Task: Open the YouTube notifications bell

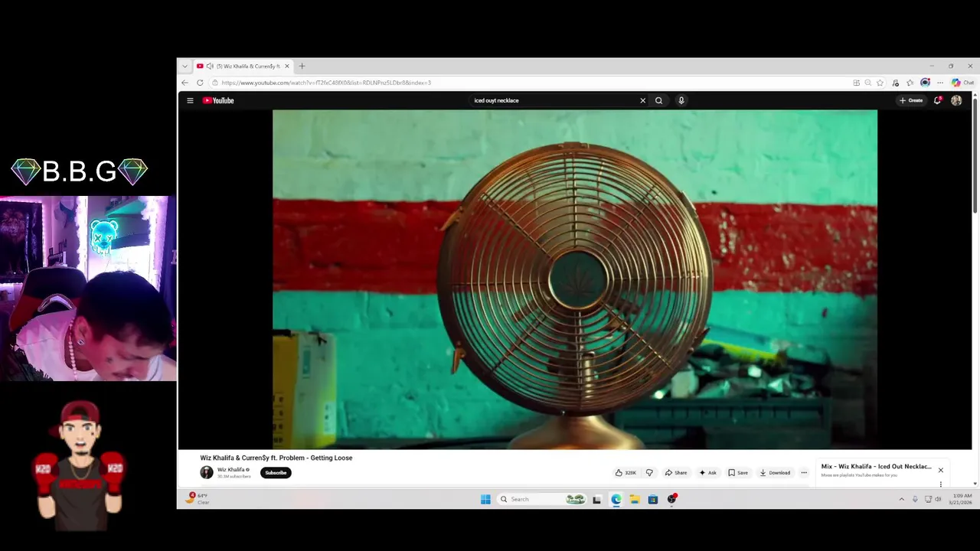Action: coord(937,100)
